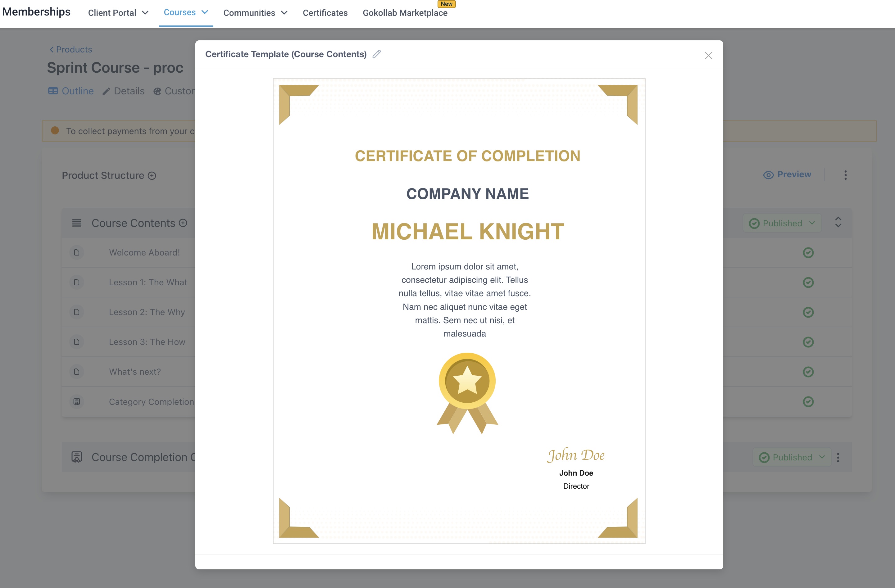The height and width of the screenshot is (588, 895).
Task: Click the Memberships heading
Action: (x=36, y=12)
